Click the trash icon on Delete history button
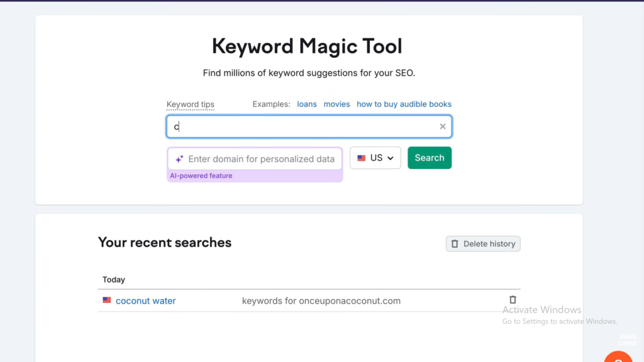The image size is (644, 362). tap(455, 244)
